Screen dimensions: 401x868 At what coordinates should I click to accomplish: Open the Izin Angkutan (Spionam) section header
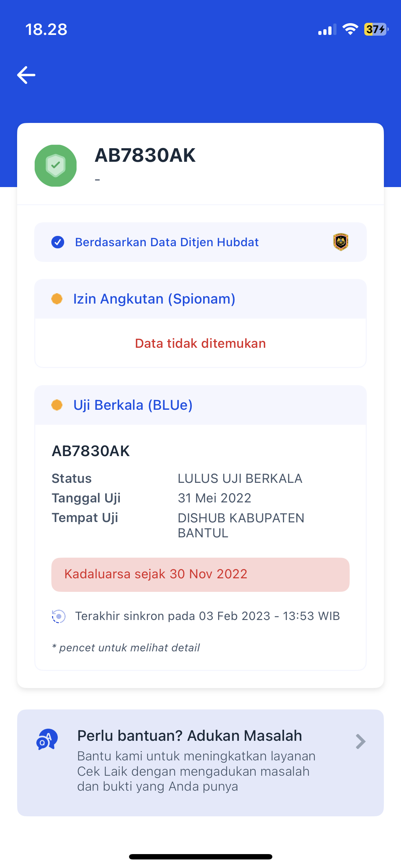154,299
